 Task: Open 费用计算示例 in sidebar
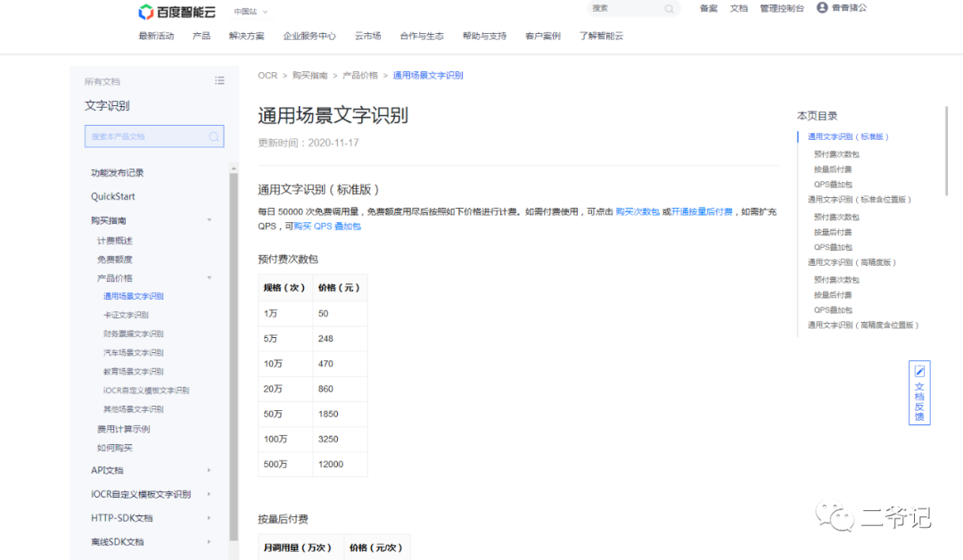(123, 429)
